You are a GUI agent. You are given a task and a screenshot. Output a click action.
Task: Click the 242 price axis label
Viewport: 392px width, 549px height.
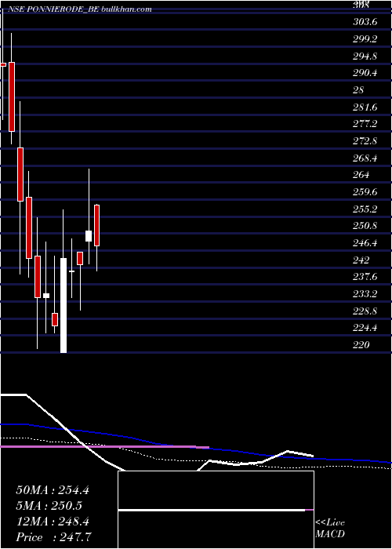[361, 260]
